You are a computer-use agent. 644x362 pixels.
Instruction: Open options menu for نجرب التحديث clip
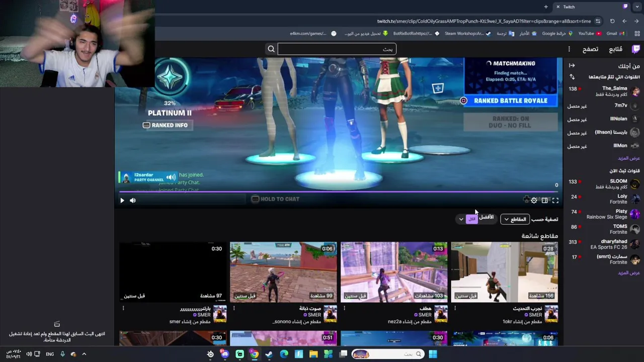(x=455, y=308)
